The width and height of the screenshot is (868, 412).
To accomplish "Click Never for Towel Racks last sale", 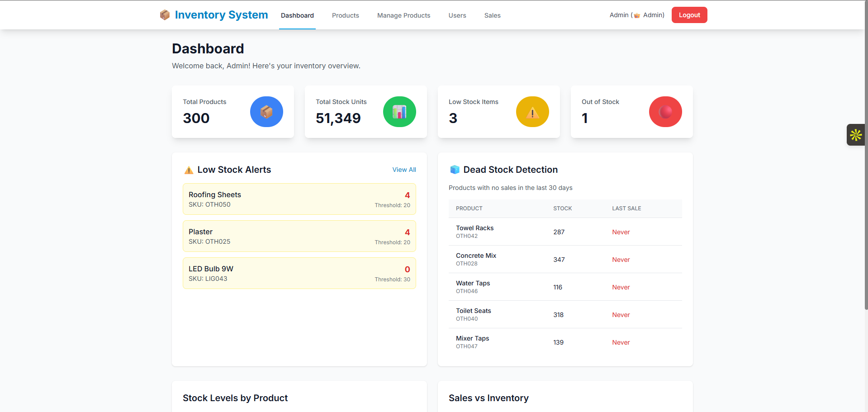I will (621, 232).
